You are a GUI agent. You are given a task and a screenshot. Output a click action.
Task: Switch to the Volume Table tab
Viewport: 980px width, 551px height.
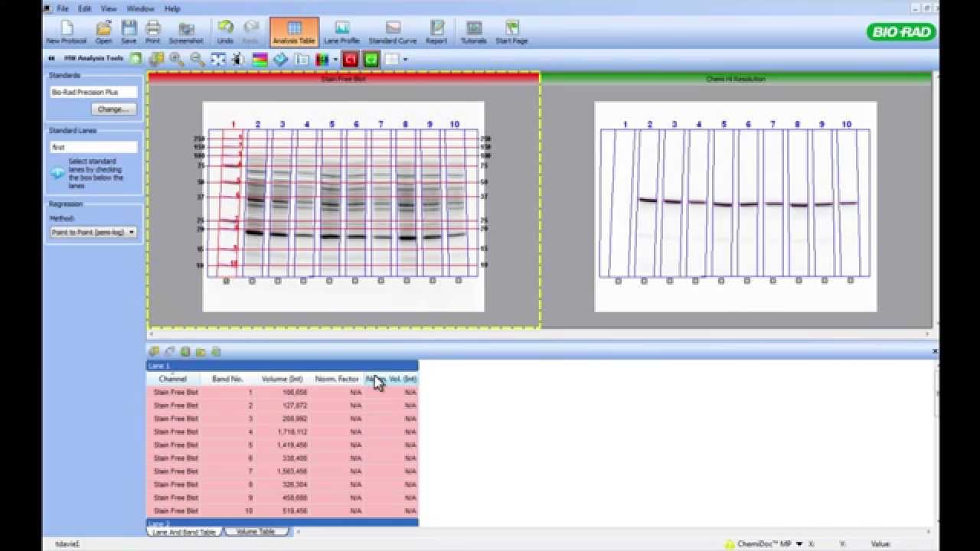point(256,532)
